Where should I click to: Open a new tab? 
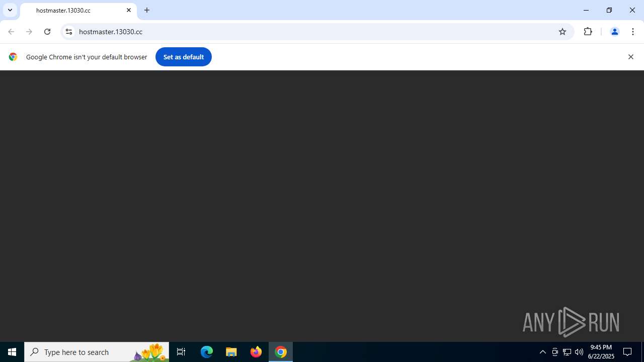click(x=147, y=10)
